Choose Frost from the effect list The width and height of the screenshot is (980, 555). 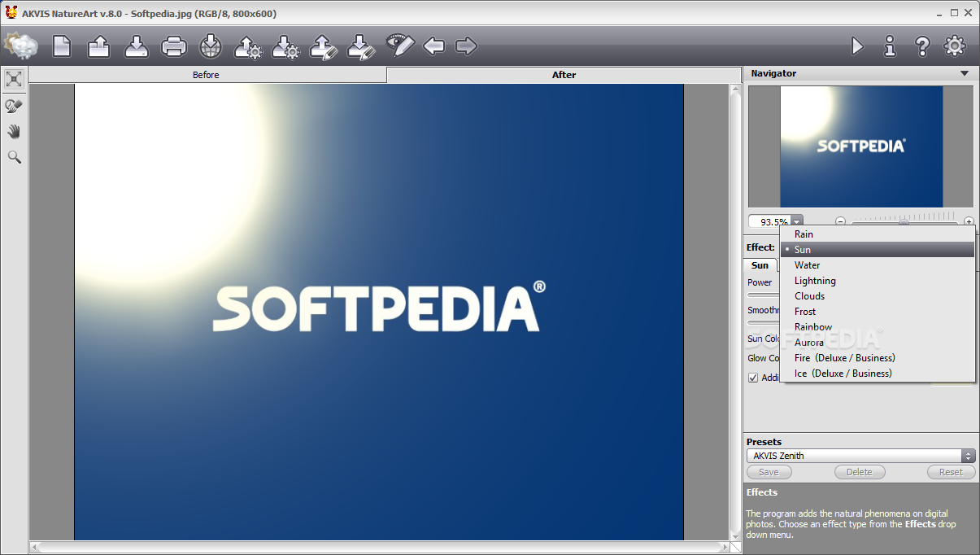[x=878, y=312]
